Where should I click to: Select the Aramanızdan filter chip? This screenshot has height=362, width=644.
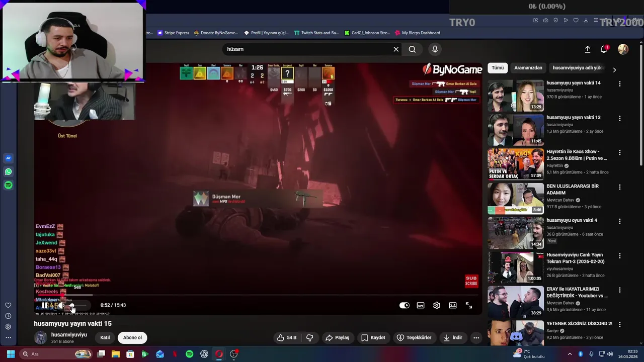(528, 68)
